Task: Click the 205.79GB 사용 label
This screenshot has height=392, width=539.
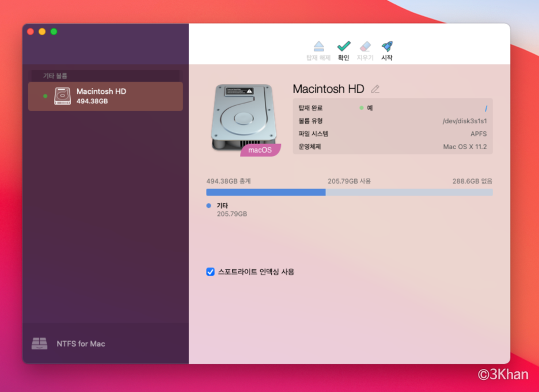Action: 349,181
